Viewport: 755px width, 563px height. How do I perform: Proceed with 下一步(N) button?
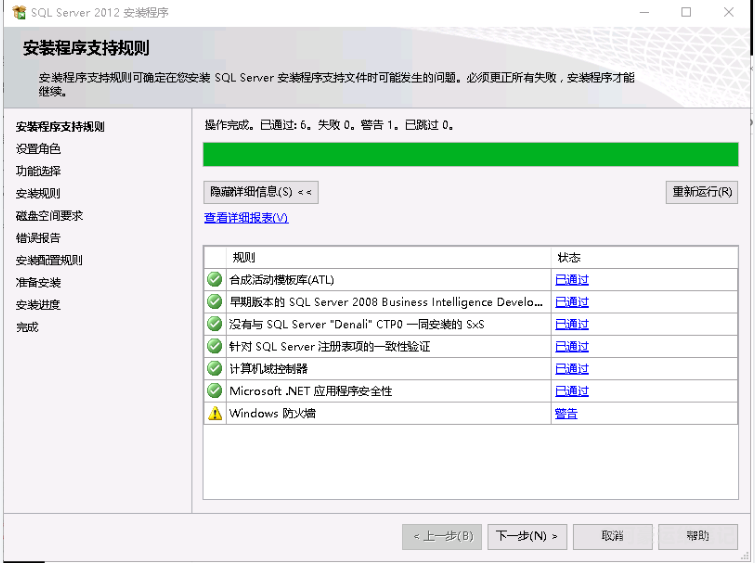528,536
